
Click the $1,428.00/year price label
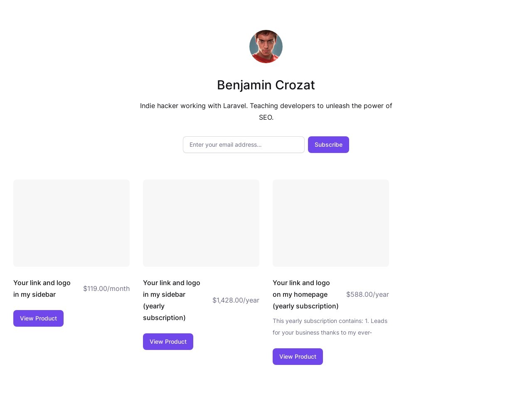236,300
